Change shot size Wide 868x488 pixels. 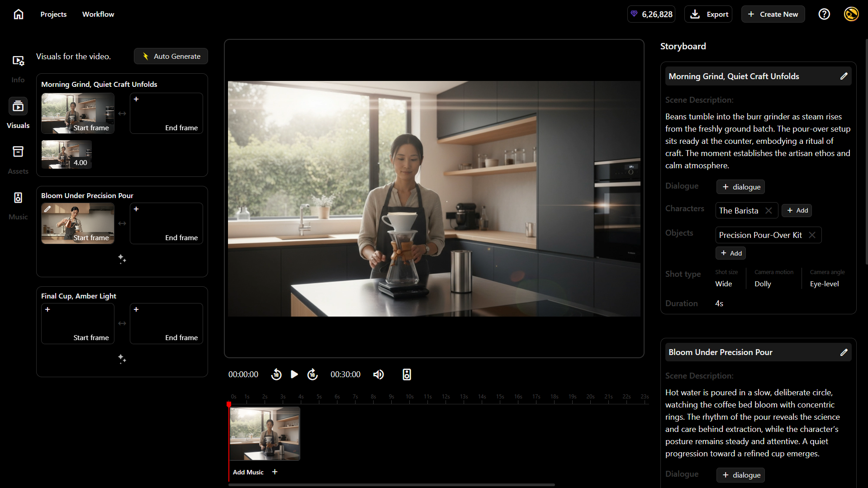724,284
